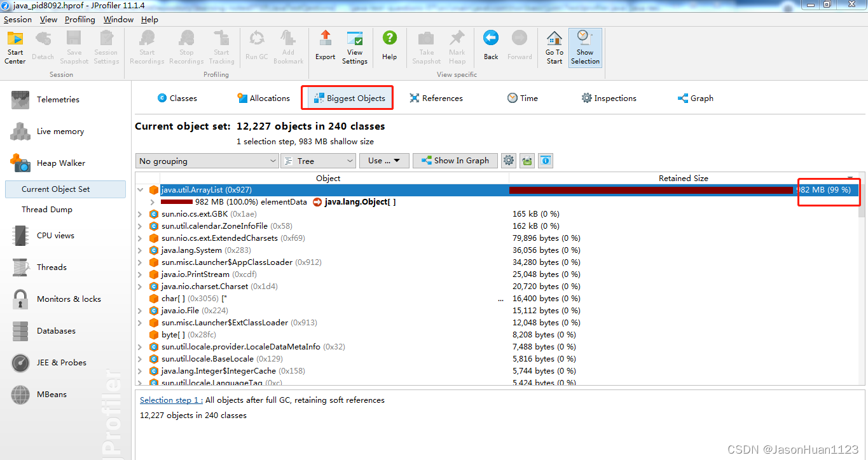The width and height of the screenshot is (868, 460).
Task: Expand the sun.misc.Launcher$AppClassLoader row
Action: (x=140, y=262)
